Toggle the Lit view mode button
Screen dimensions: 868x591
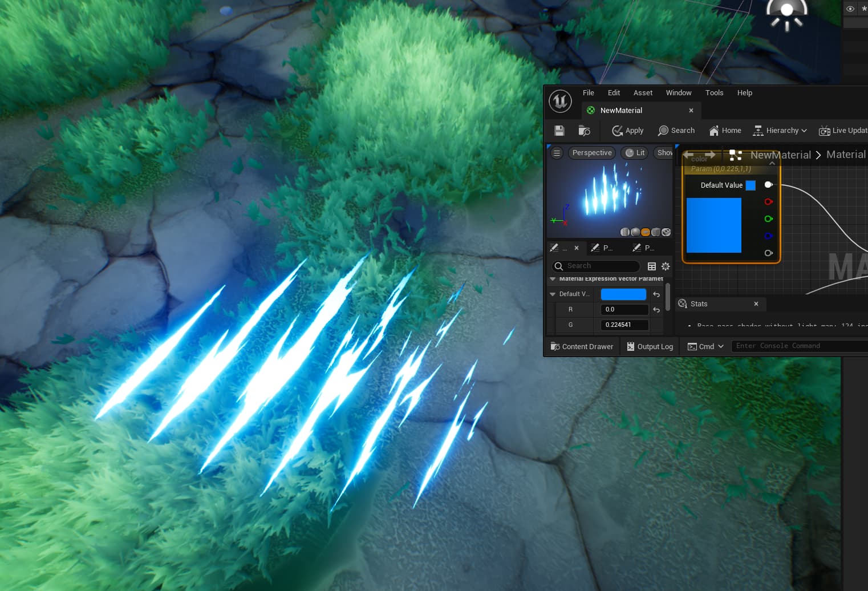tap(635, 153)
